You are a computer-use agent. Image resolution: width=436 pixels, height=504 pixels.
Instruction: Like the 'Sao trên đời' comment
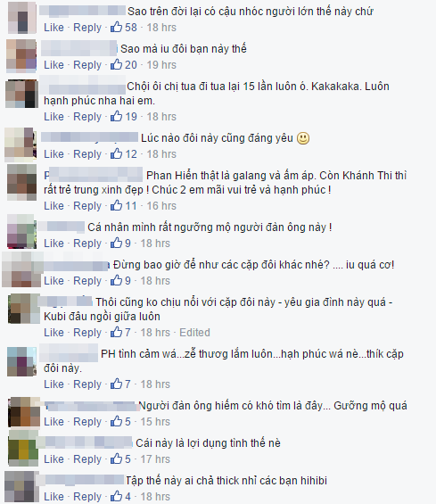[53, 28]
